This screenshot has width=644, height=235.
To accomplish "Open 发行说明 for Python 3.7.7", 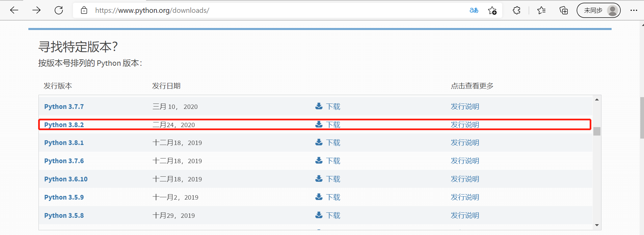I will [x=465, y=107].
